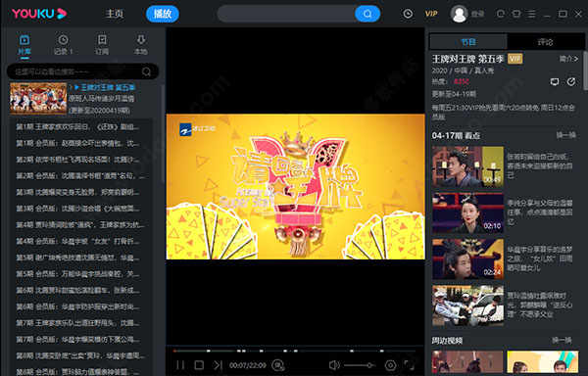
Task: Switch to the 评论 comments tab
Action: pyautogui.click(x=545, y=41)
